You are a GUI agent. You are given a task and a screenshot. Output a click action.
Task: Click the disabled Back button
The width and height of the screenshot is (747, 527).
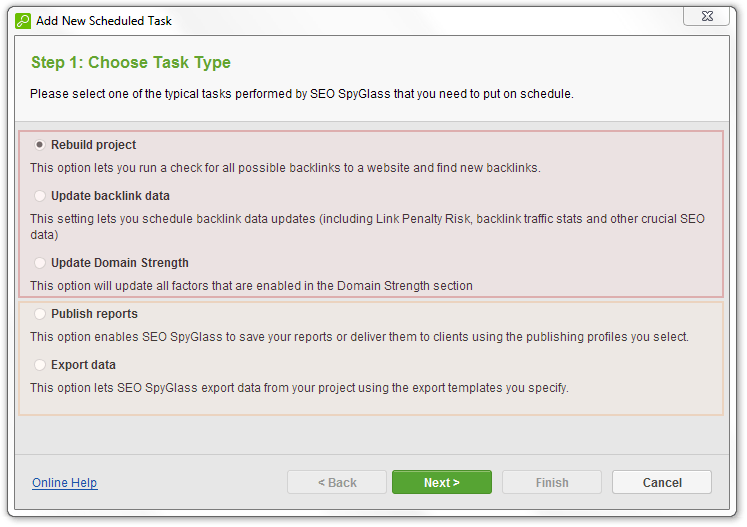tap(337, 482)
